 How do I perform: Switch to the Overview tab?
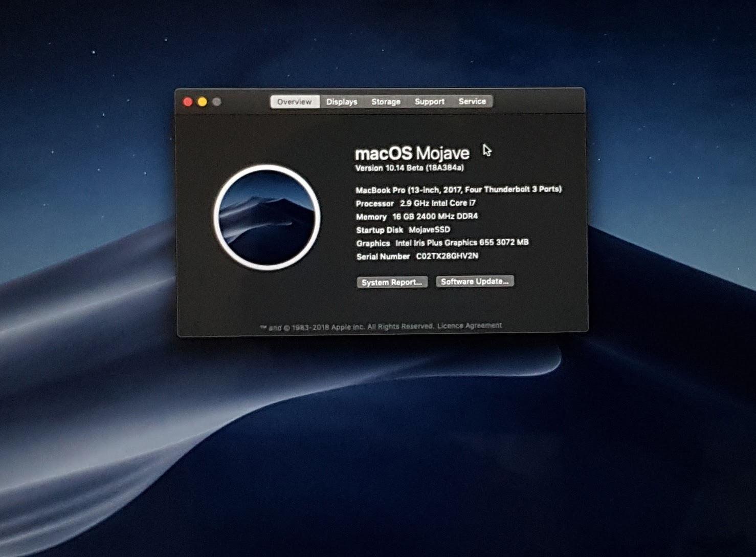click(295, 102)
